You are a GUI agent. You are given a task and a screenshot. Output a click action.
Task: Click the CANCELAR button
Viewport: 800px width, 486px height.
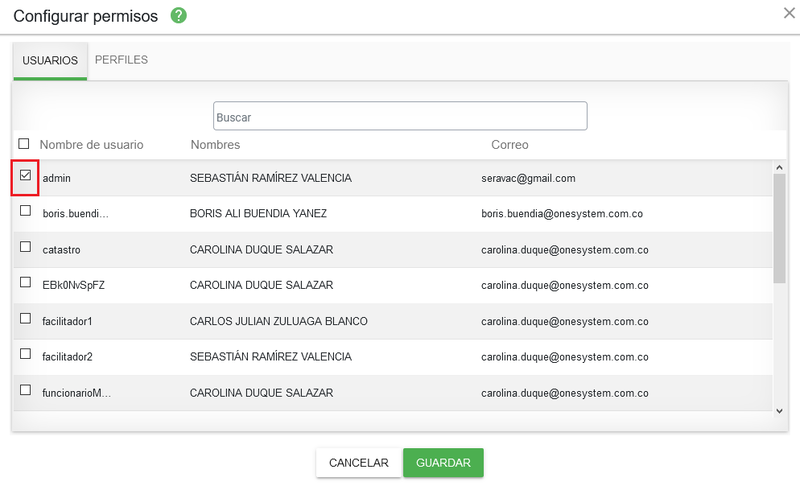[359, 463]
